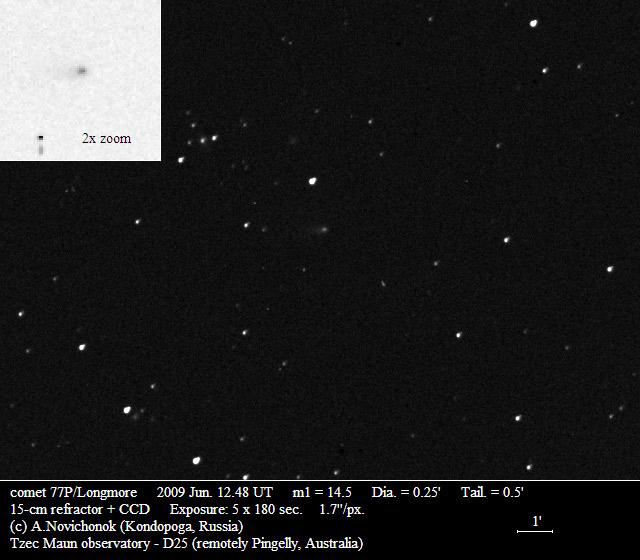640x560 pixels.
Task: Click the brightest star in the top-right corner
Action: [x=534, y=23]
